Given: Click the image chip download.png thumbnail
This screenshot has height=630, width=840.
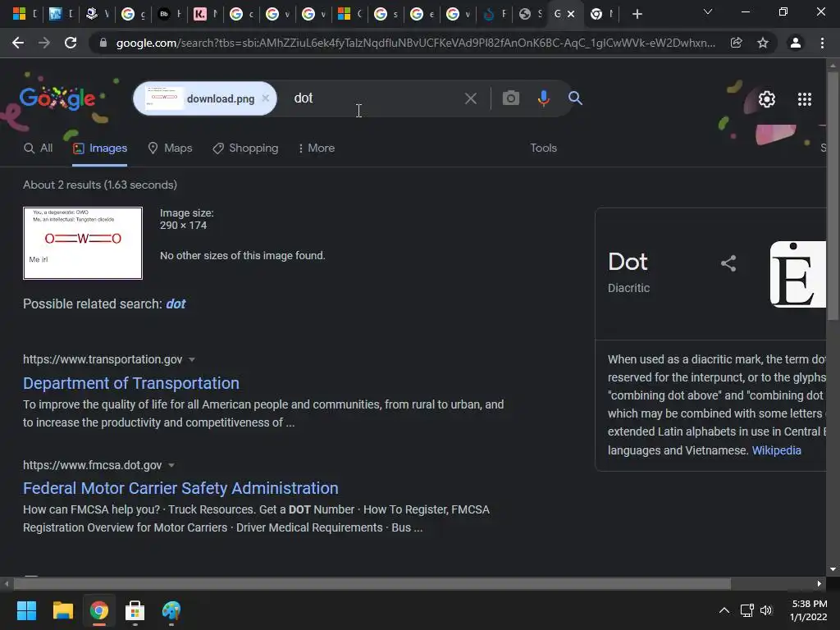Looking at the screenshot, I should click(x=164, y=98).
